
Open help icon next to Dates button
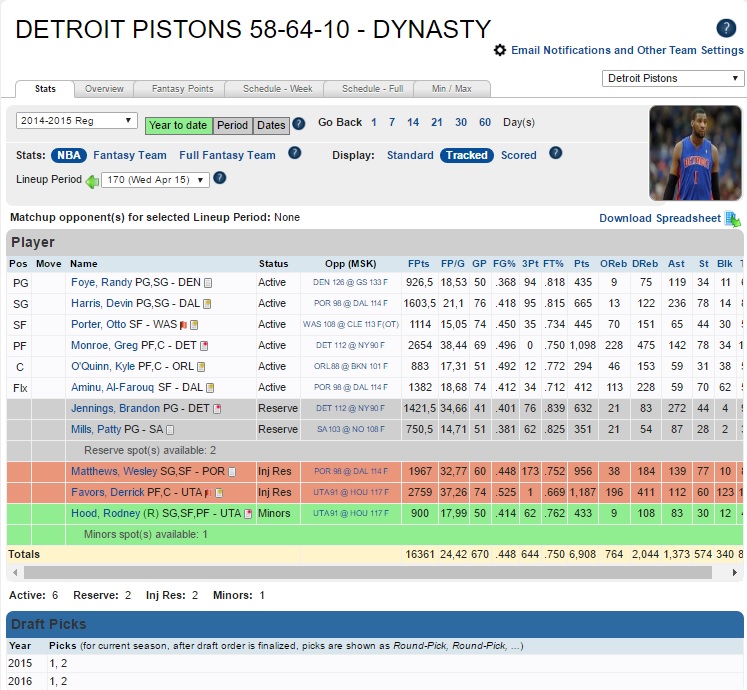(299, 124)
